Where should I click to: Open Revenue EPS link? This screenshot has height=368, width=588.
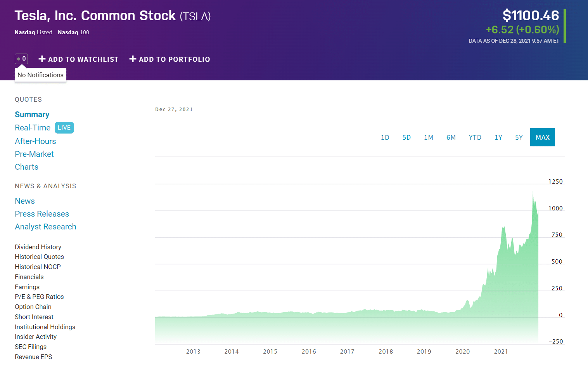coord(33,357)
